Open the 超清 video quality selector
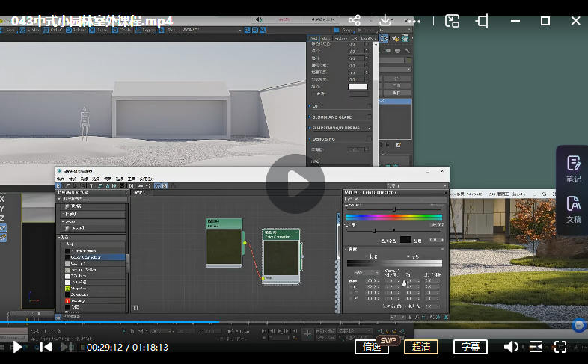Screen dimensions: 588x364 (x=421, y=347)
